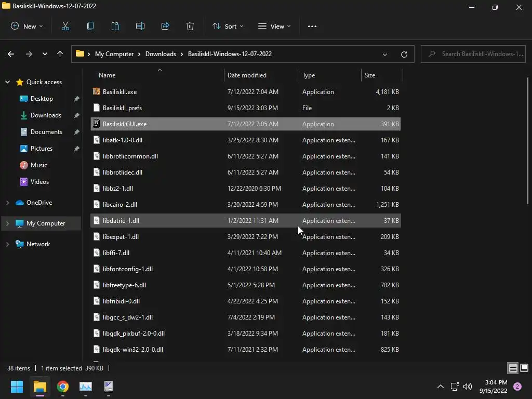This screenshot has width=532, height=399.
Task: Show hidden system tray icons chevron
Action: tap(441, 387)
